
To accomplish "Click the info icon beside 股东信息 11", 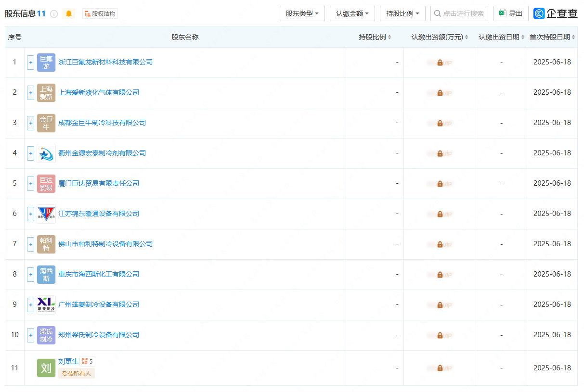I will coord(54,14).
